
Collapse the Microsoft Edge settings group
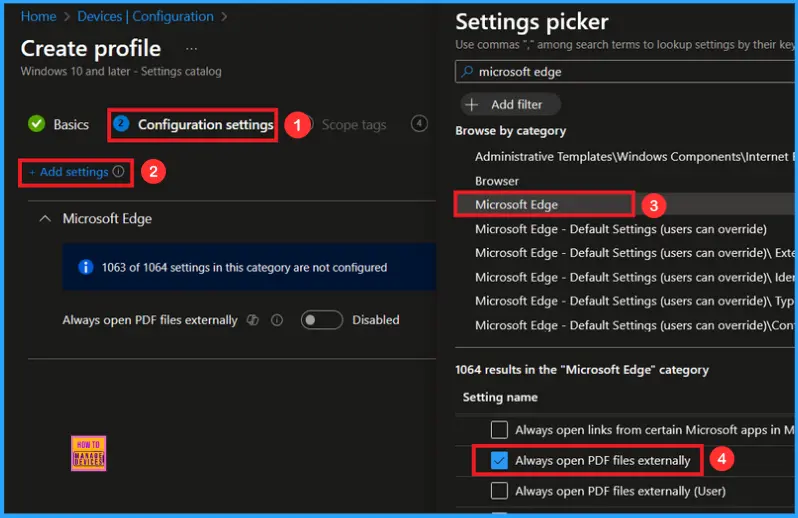coord(45,219)
